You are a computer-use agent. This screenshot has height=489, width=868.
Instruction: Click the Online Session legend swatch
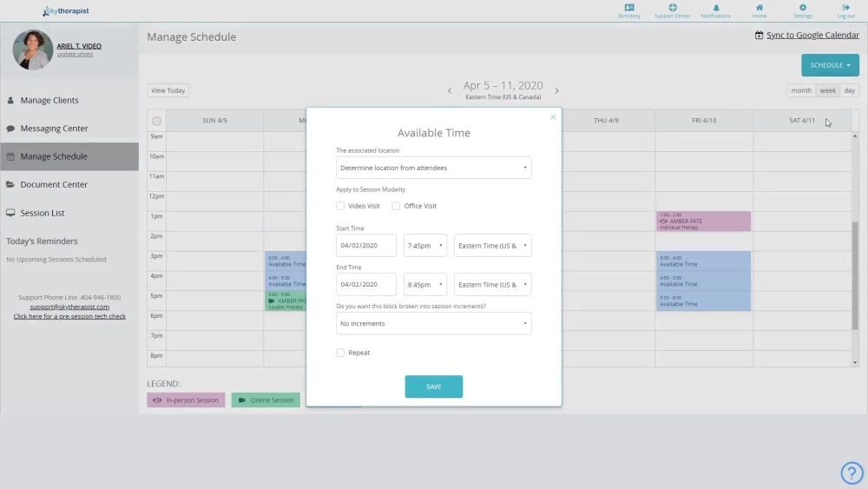coord(266,400)
